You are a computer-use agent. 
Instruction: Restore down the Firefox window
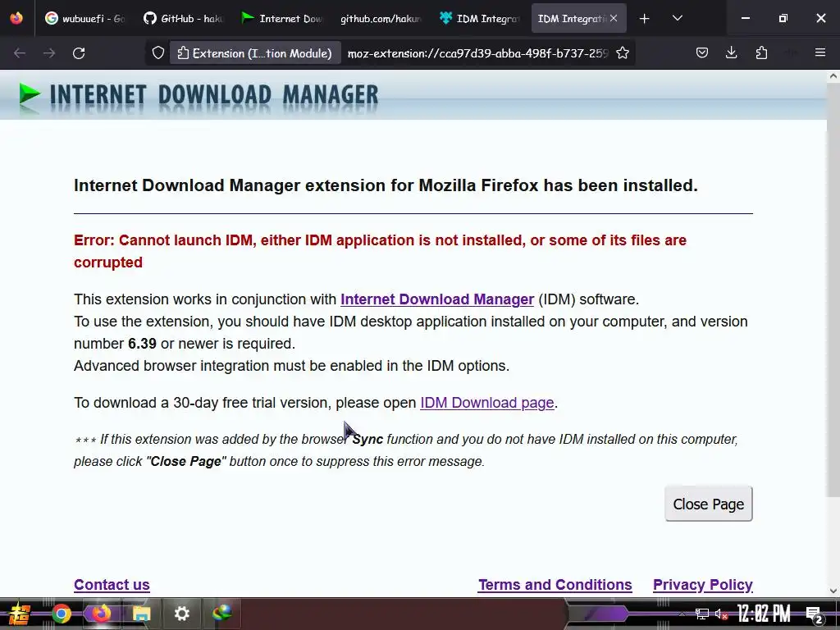[x=783, y=18]
